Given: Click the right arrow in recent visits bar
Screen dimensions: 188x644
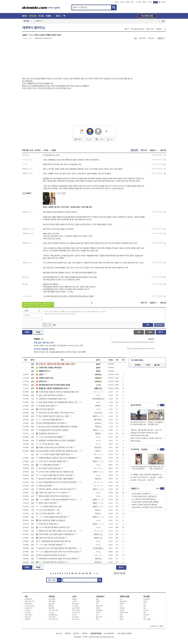Looking at the screenshot, I should (x=159, y=21).
